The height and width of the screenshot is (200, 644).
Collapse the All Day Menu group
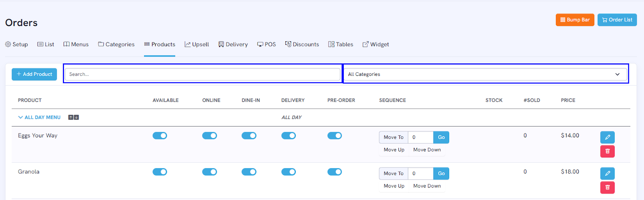coord(39,117)
